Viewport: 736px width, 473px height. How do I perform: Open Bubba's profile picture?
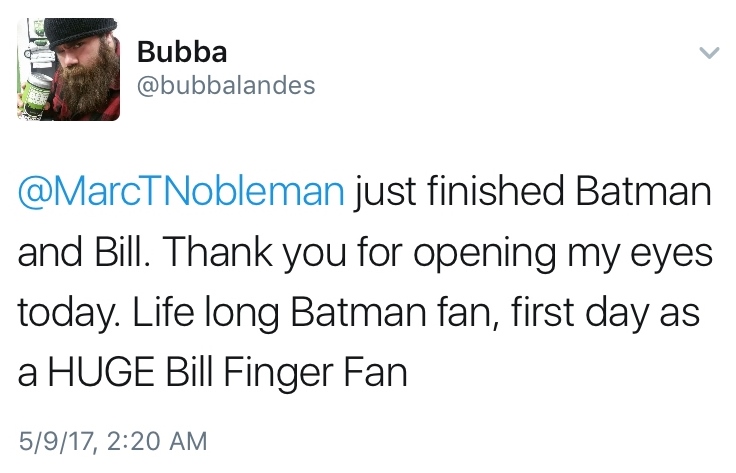pyautogui.click(x=69, y=70)
